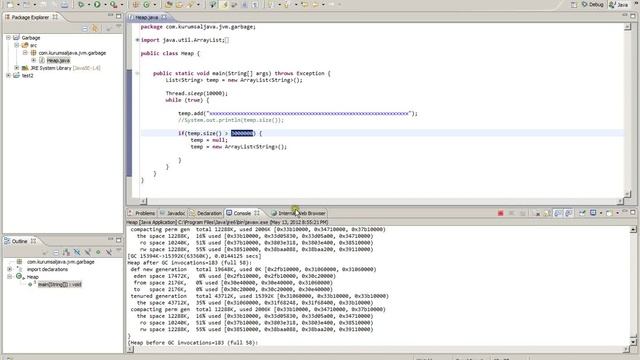Image resolution: width=640 pixels, height=360 pixels.
Task: Open the Internal Web Browser tab
Action: [298, 213]
